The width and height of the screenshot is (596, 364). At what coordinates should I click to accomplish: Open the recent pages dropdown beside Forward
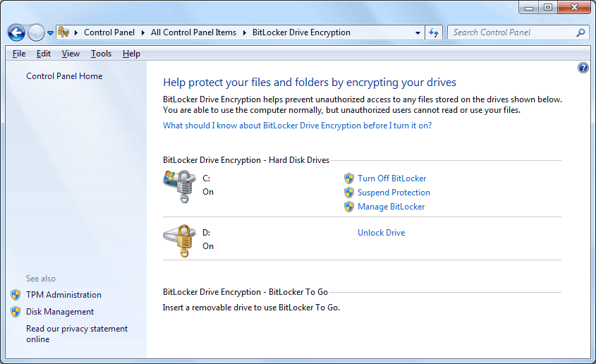click(50, 33)
